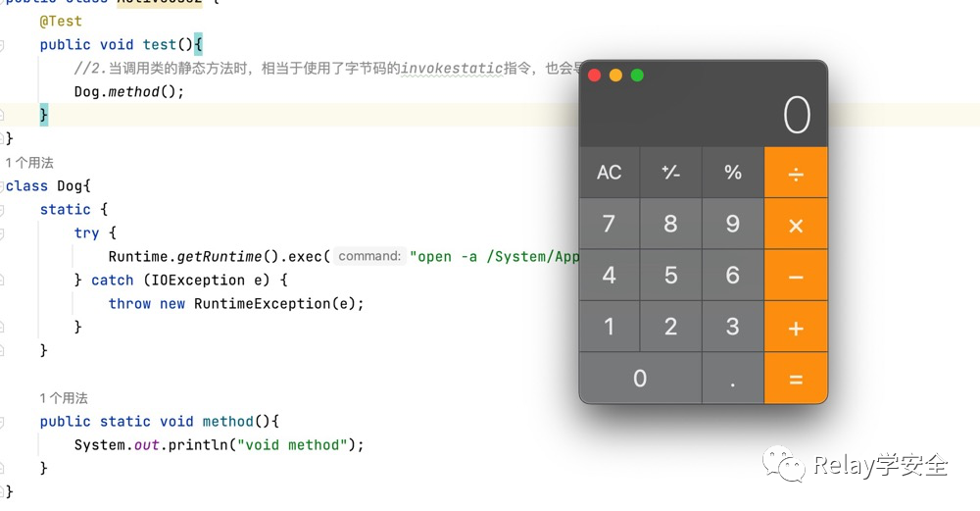
Task: Select the minus operator in Calculator
Action: pos(796,276)
